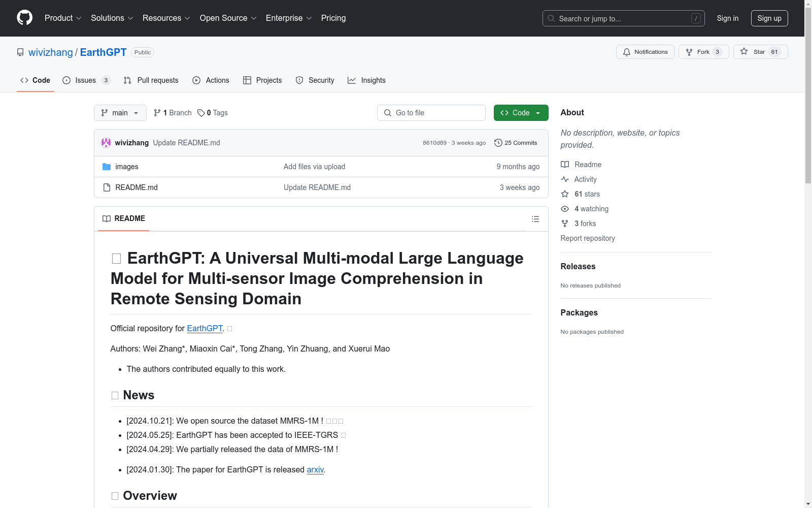Open the main branch selector dropdown
The image size is (812, 508).
[x=120, y=113]
